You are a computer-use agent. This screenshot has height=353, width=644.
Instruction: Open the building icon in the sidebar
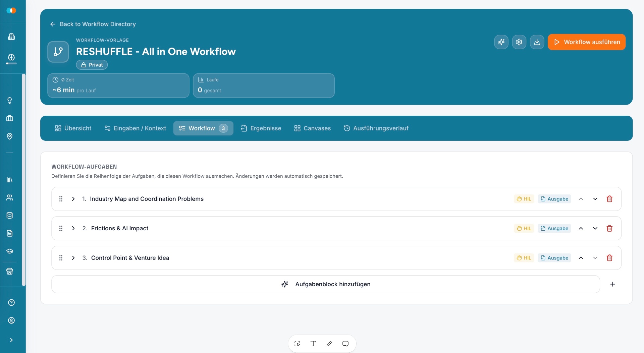click(x=11, y=37)
